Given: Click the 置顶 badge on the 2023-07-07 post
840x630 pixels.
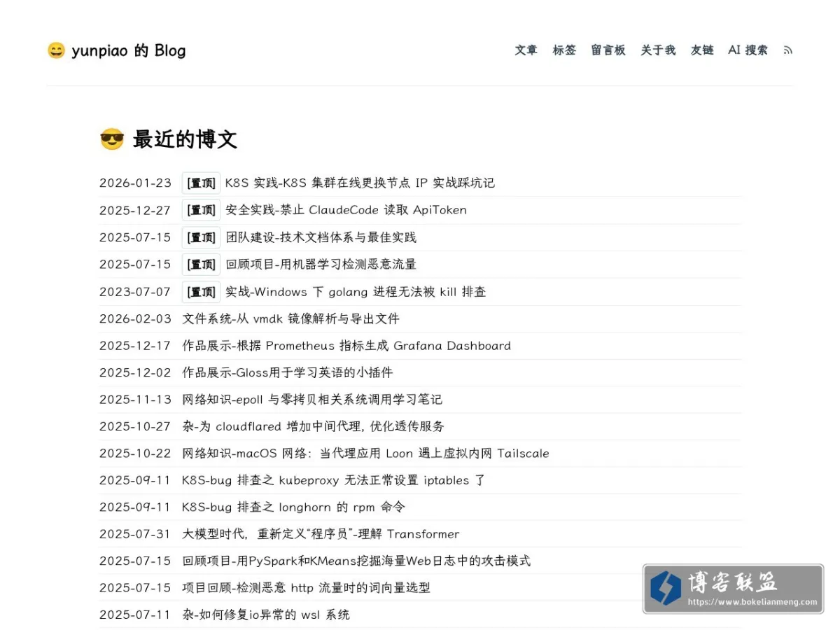Looking at the screenshot, I should [x=201, y=292].
